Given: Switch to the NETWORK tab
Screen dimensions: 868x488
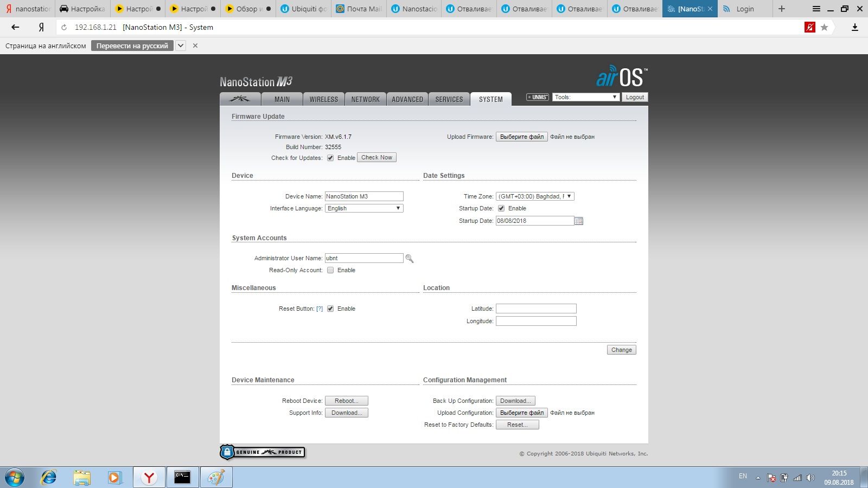Looking at the screenshot, I should (x=366, y=99).
